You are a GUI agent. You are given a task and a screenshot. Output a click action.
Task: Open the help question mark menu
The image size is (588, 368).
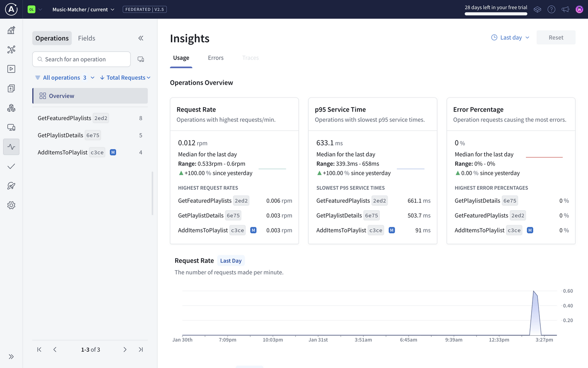coord(551,9)
